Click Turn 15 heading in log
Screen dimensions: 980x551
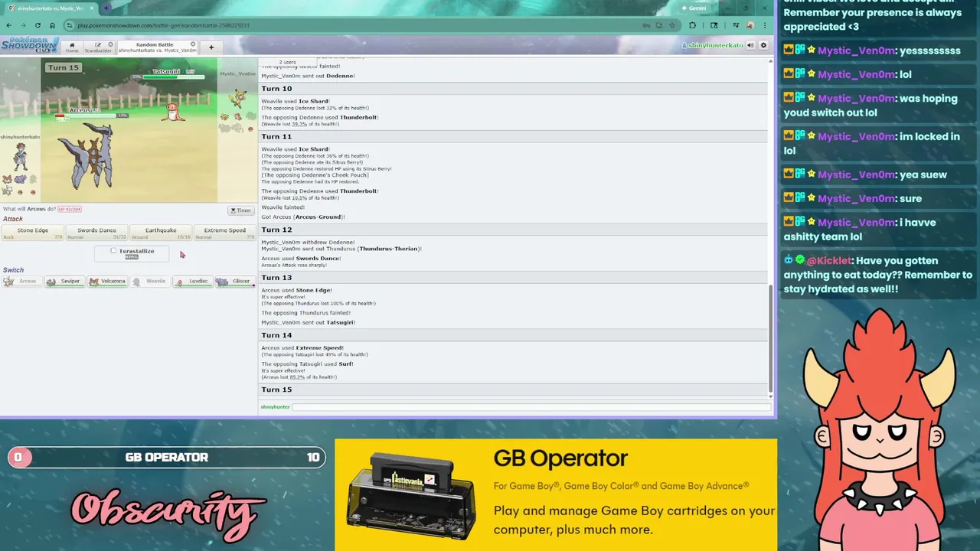click(276, 390)
